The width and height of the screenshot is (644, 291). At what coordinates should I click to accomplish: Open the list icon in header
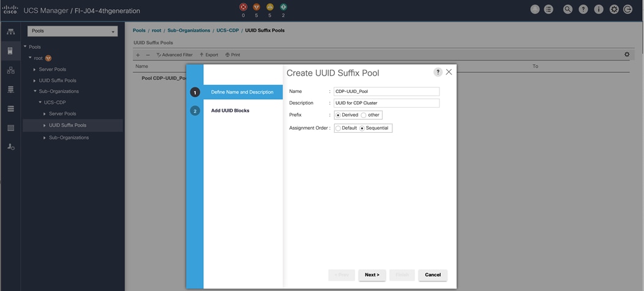tap(549, 9)
